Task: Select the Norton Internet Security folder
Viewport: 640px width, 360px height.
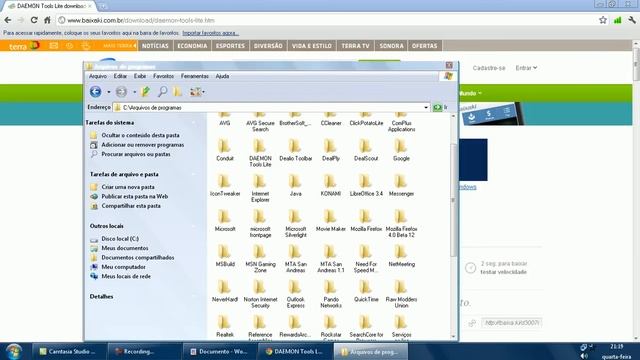Action: pyautogui.click(x=260, y=294)
